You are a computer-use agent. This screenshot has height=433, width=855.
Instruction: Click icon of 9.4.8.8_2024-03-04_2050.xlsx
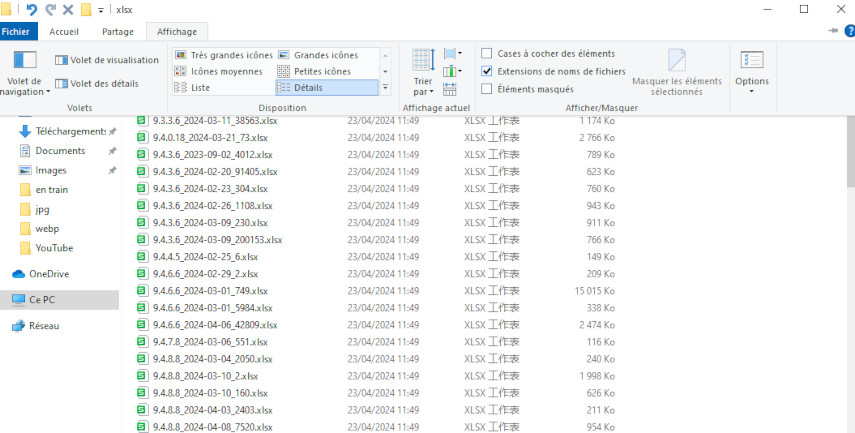pos(142,359)
